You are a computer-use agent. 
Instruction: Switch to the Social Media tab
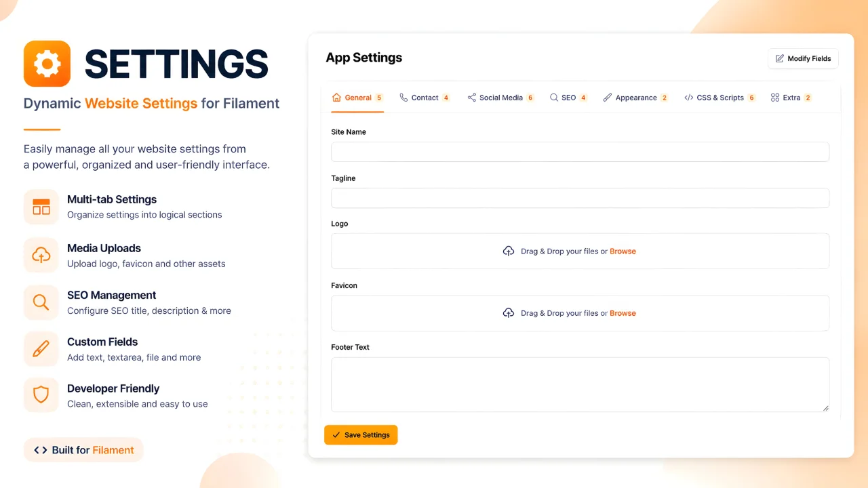coord(500,98)
